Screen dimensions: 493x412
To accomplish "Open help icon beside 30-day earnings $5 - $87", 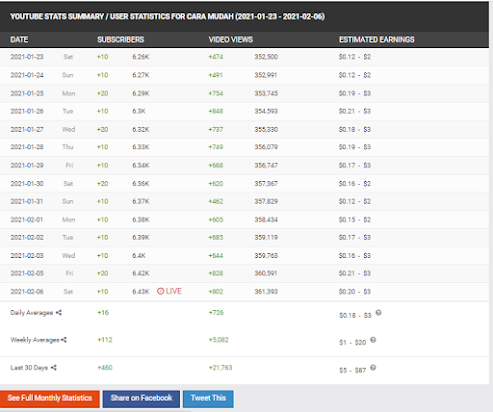I will tap(373, 367).
